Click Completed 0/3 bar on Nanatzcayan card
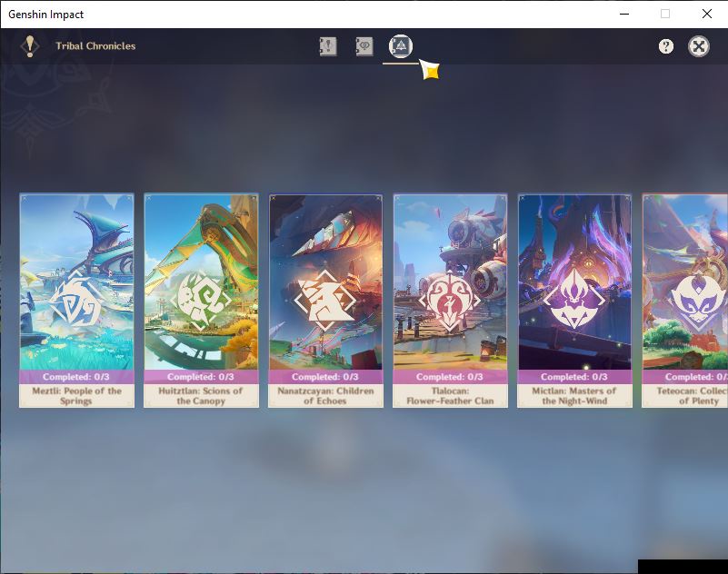This screenshot has width=728, height=574. tap(325, 377)
